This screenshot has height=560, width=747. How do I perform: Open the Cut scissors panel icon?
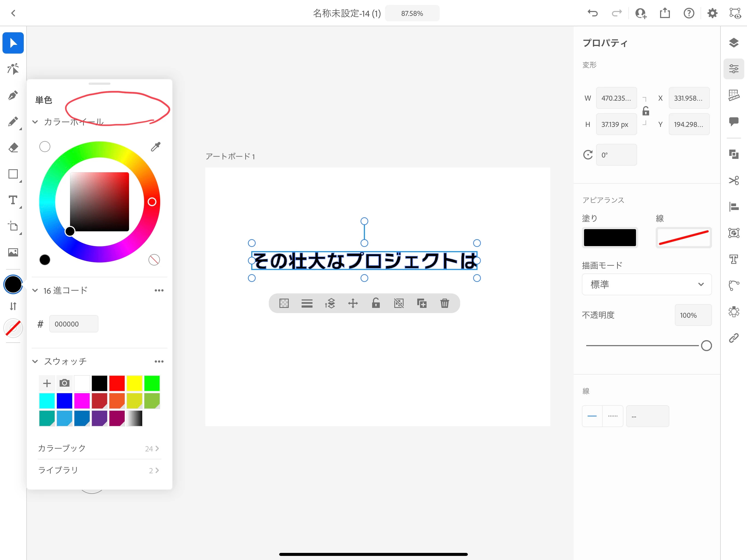734,180
